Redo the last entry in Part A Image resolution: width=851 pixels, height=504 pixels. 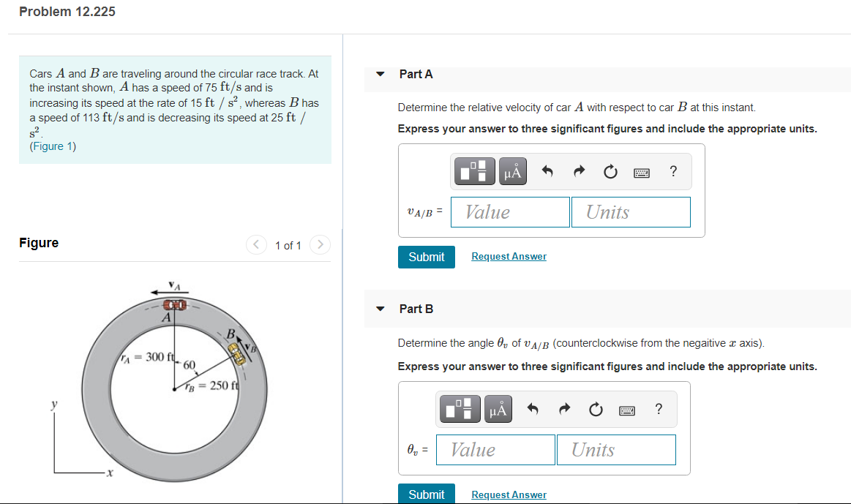click(x=578, y=171)
